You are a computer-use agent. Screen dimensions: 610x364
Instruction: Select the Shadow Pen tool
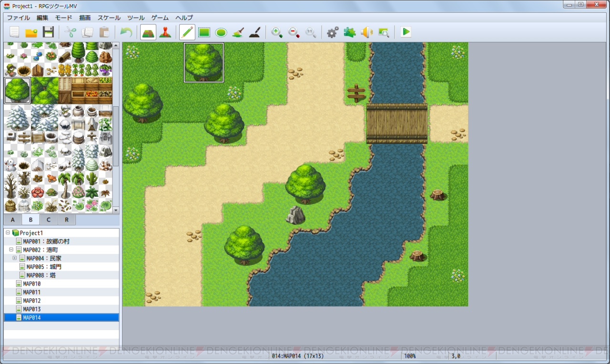point(255,32)
